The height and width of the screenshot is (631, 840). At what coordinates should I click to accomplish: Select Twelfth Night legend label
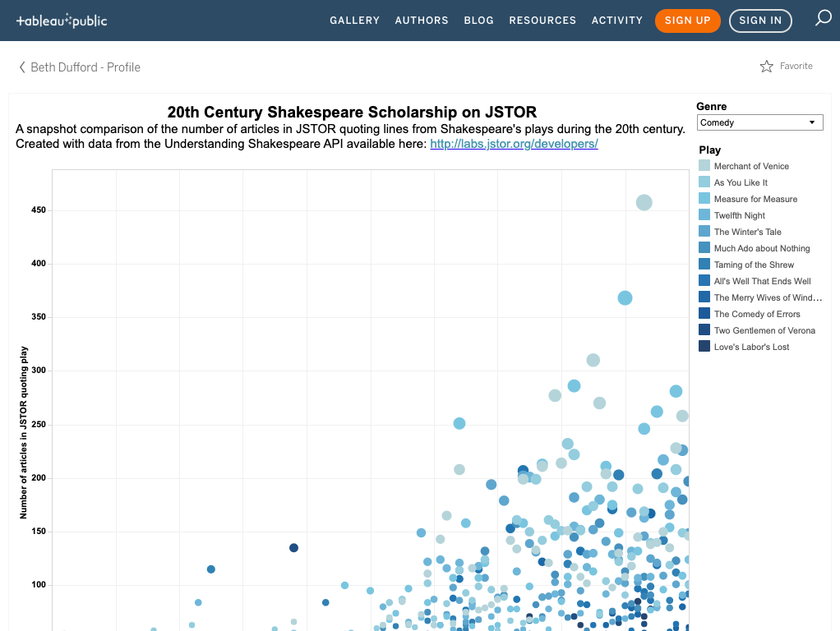click(739, 215)
